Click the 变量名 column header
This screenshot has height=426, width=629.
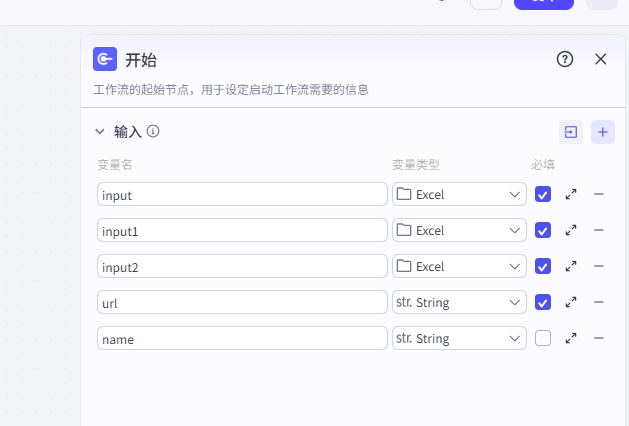click(115, 164)
